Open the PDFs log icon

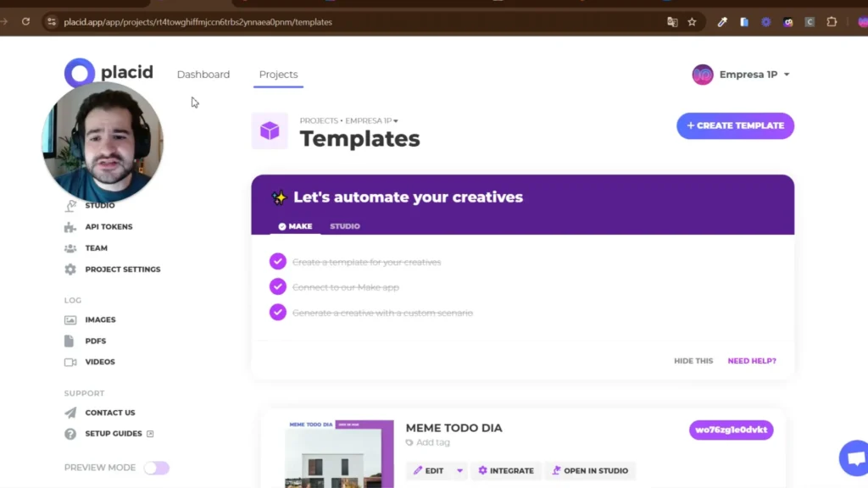70,341
